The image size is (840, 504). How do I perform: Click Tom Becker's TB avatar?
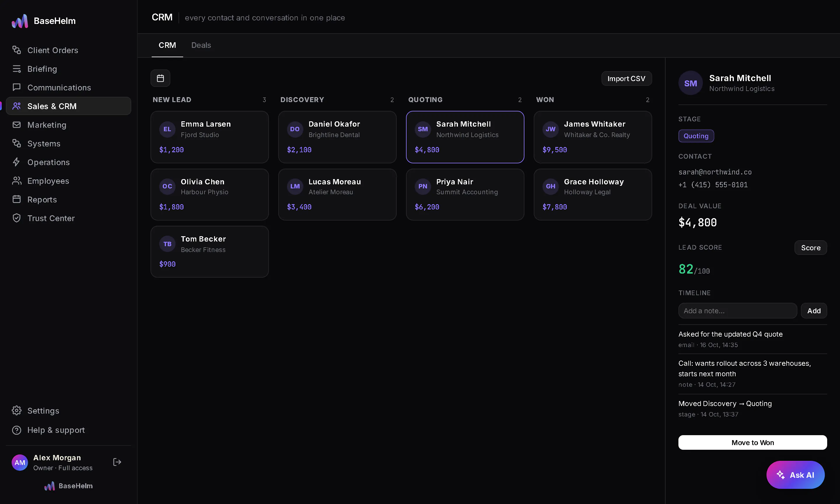click(167, 244)
